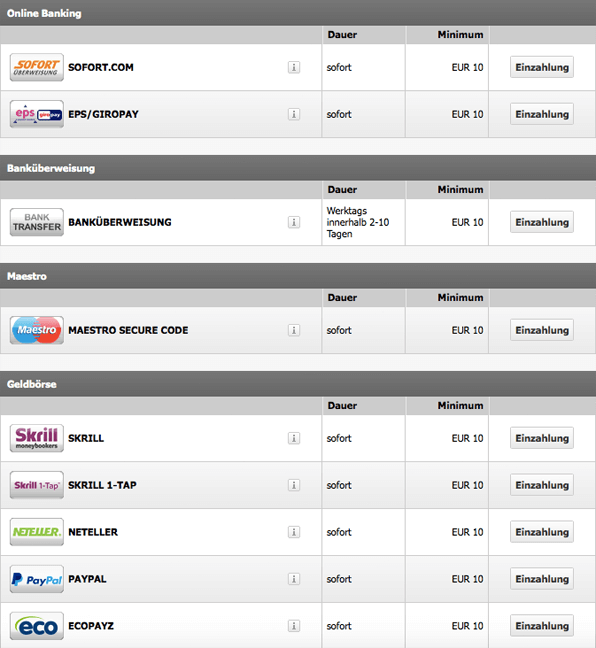The width and height of the screenshot is (596, 648).
Task: View info icon next to SKRILL
Action: [x=294, y=438]
